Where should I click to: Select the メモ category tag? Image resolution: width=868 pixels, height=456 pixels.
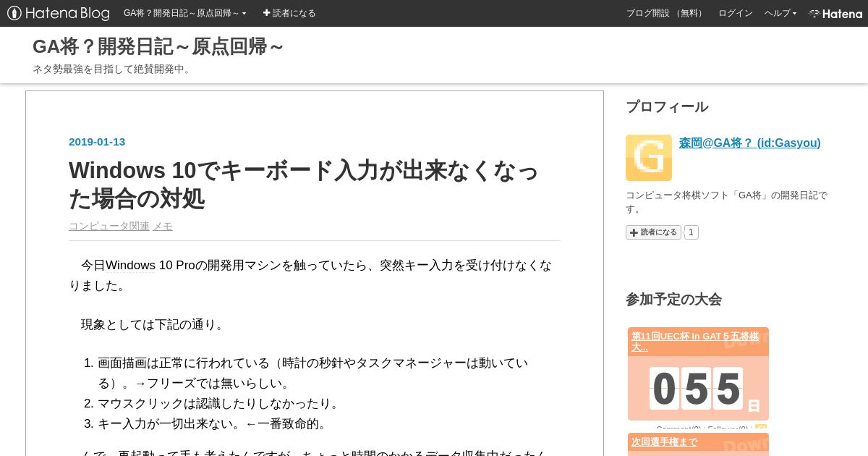click(x=163, y=226)
